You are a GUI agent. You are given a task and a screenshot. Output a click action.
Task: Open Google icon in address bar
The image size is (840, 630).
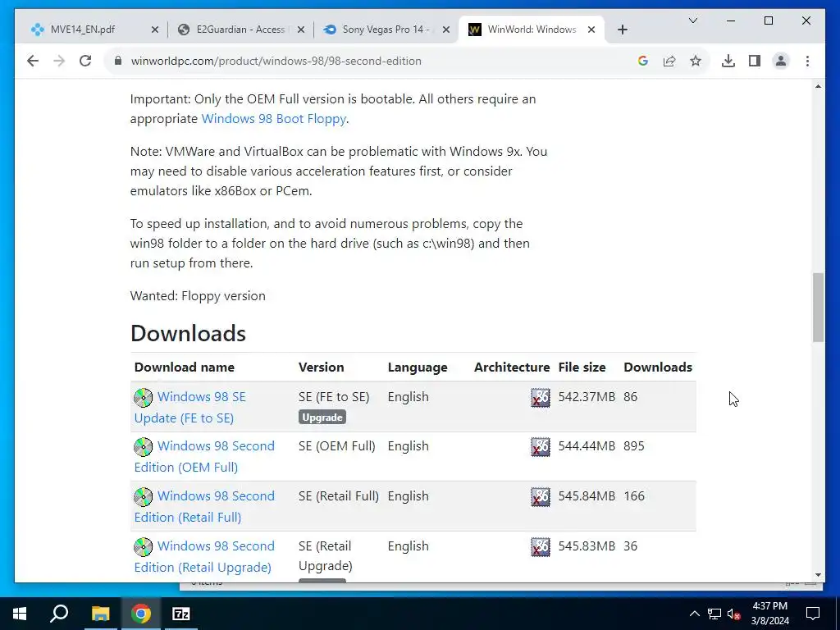pyautogui.click(x=643, y=61)
